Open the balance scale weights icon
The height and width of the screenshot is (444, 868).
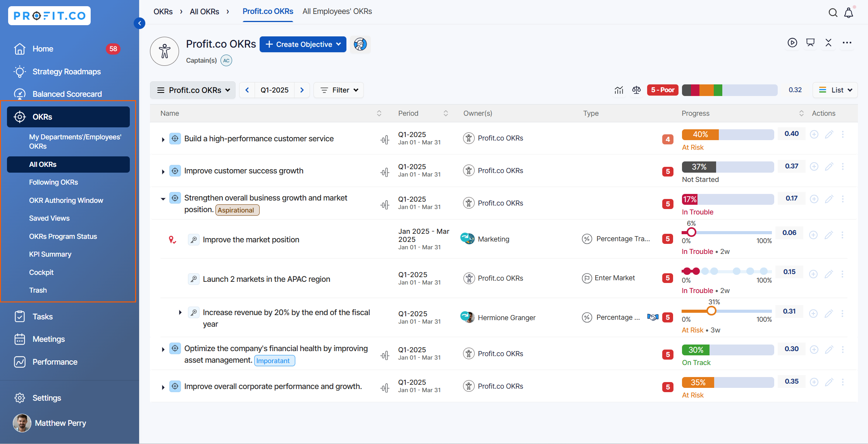tap(636, 90)
